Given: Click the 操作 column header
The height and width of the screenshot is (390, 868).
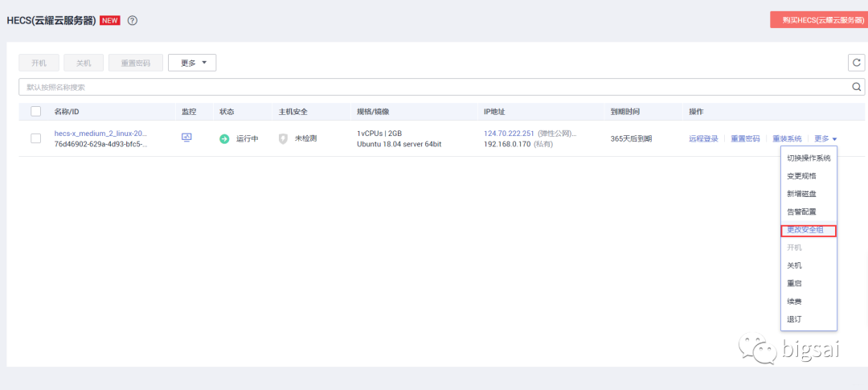Looking at the screenshot, I should click(x=696, y=111).
